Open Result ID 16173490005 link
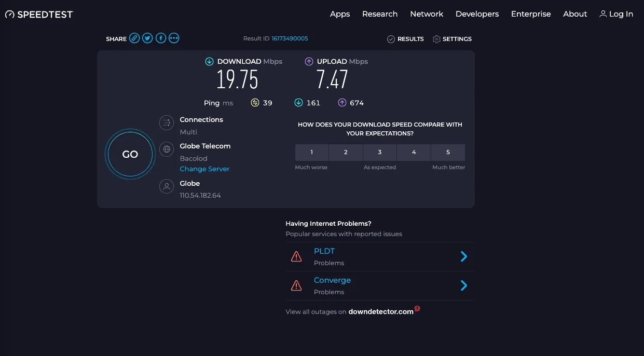This screenshot has width=644, height=356. pos(290,38)
